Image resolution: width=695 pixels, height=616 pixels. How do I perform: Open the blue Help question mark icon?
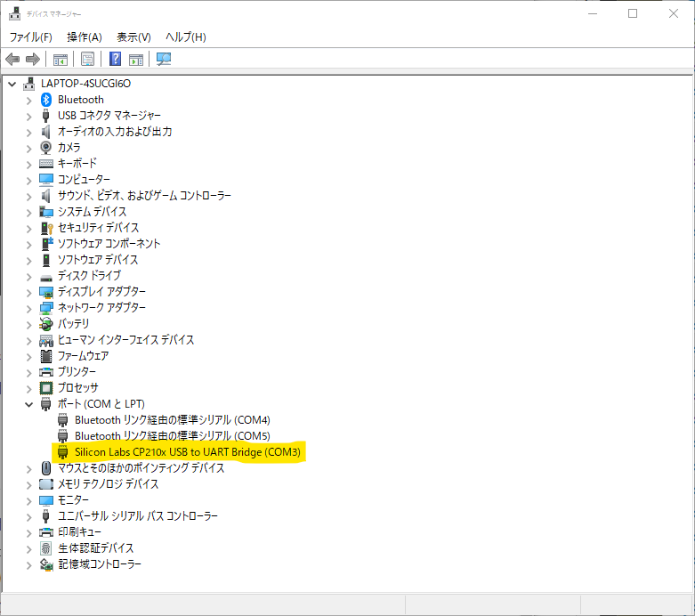click(116, 59)
